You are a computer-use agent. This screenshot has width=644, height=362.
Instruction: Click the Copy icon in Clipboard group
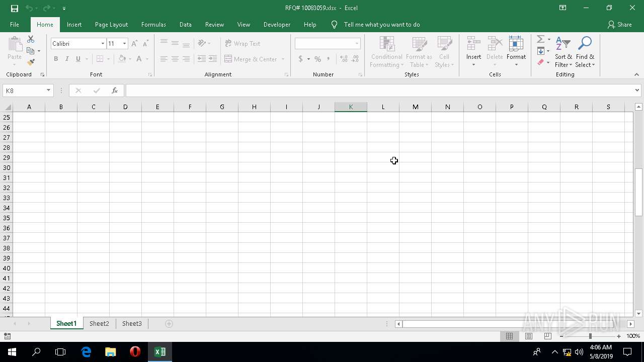coord(30,51)
